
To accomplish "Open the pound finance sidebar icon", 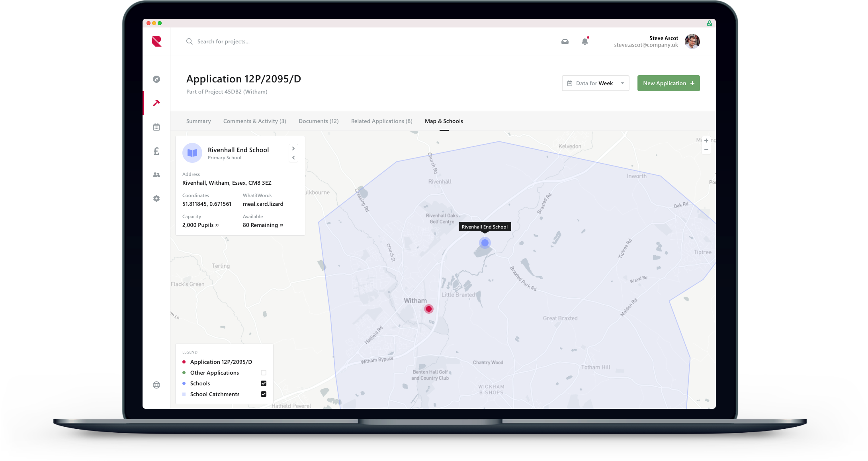I will 156,151.
